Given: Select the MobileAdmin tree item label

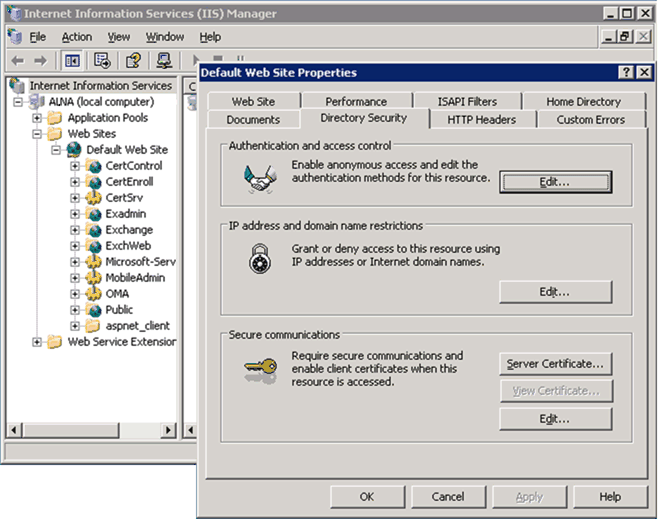Looking at the screenshot, I should tap(135, 278).
